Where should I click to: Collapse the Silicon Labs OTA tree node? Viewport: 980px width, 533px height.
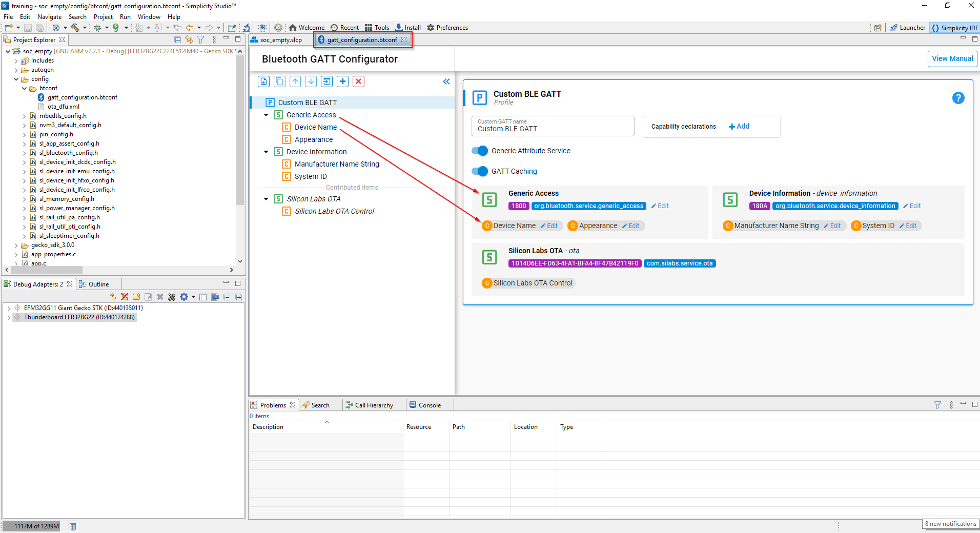pos(266,199)
